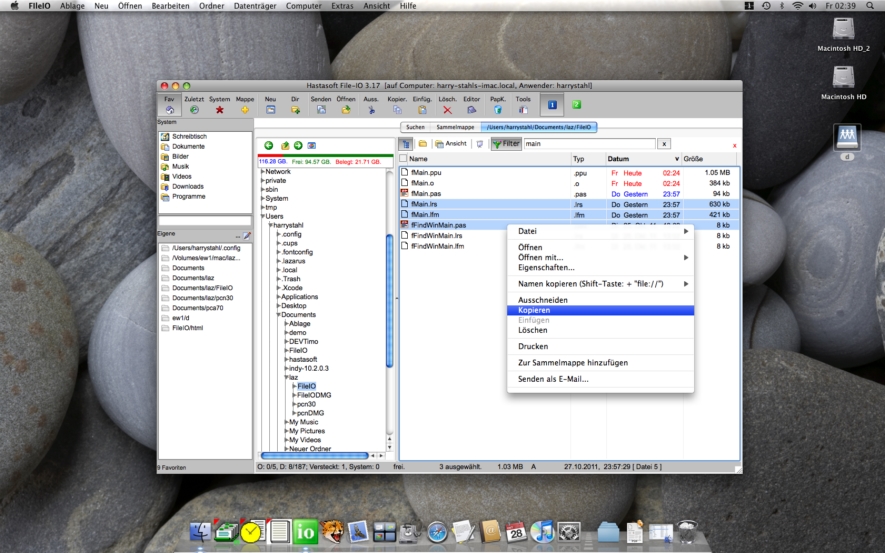Toggle the folder tree view button

(x=406, y=144)
